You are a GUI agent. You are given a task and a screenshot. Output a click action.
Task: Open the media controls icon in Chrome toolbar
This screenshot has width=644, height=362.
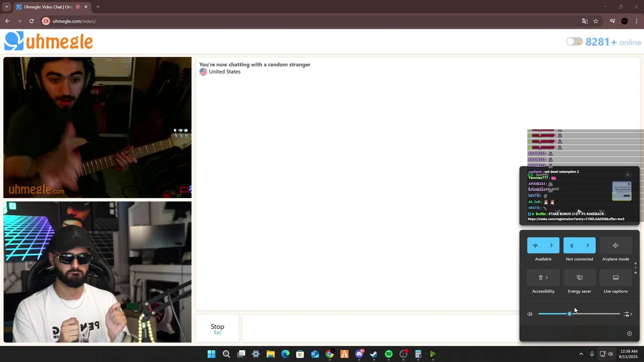(x=612, y=21)
